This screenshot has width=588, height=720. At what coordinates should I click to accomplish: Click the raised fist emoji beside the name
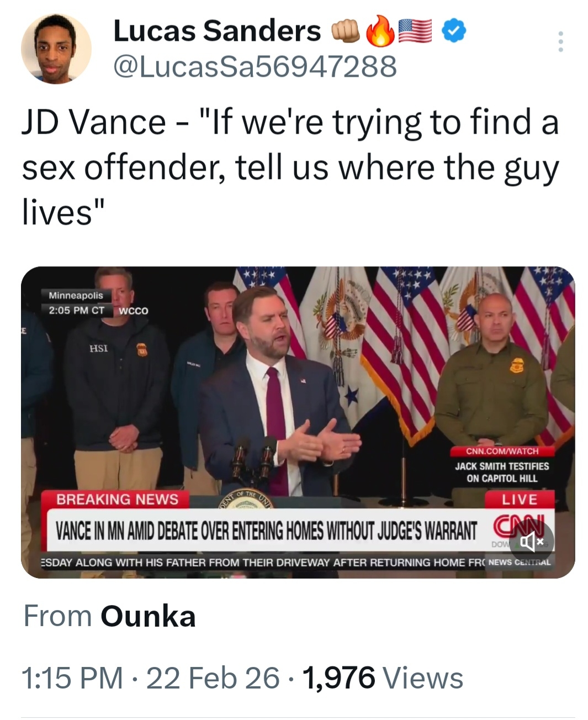pyautogui.click(x=346, y=31)
